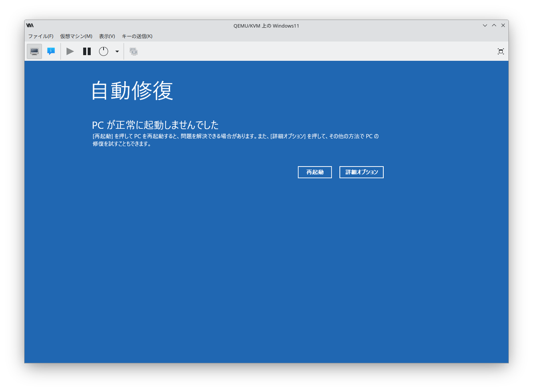Open the ファイル(F) menu
This screenshot has height=392, width=533.
(41, 36)
